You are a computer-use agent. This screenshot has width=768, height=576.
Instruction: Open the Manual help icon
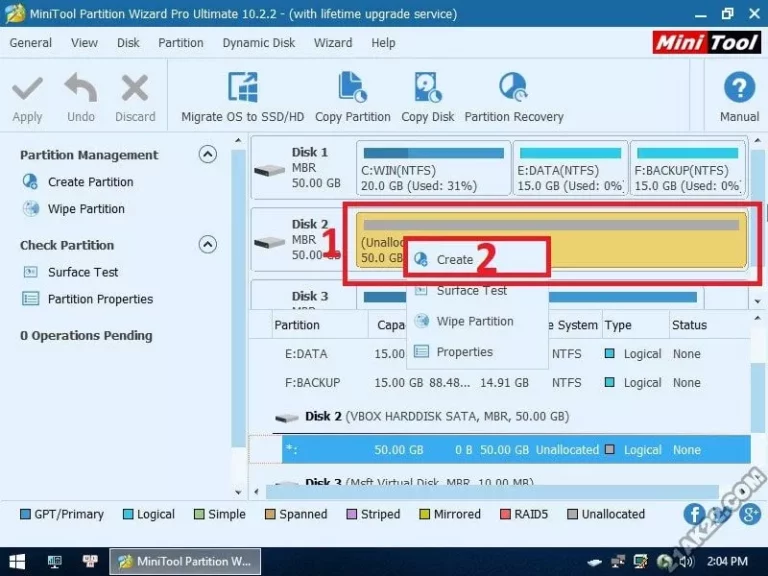[x=739, y=89]
